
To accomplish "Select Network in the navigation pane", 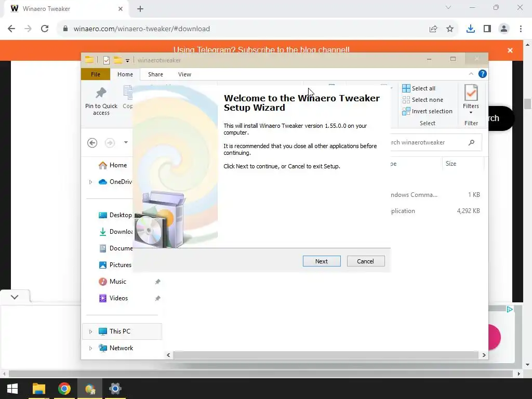I will pos(116,348).
